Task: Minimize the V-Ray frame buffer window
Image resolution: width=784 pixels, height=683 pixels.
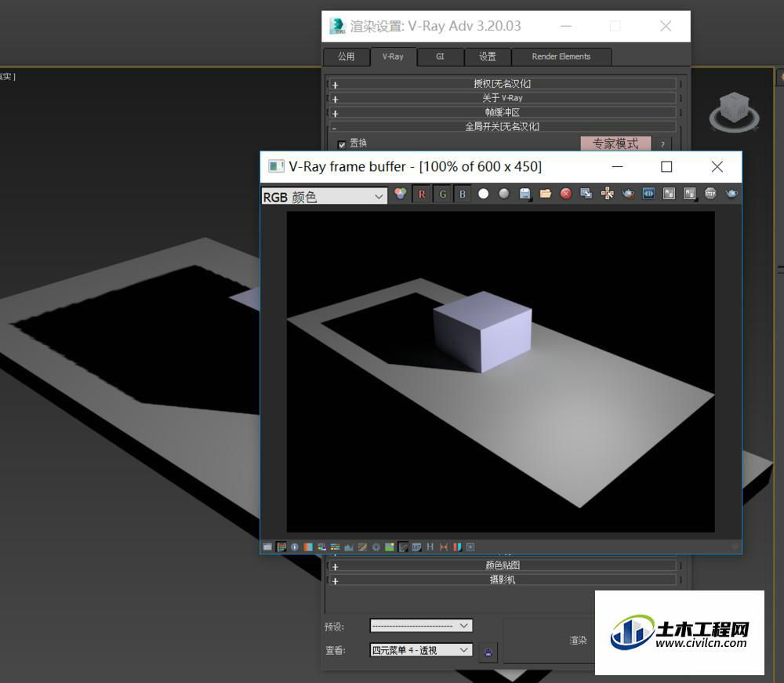Action: [618, 166]
